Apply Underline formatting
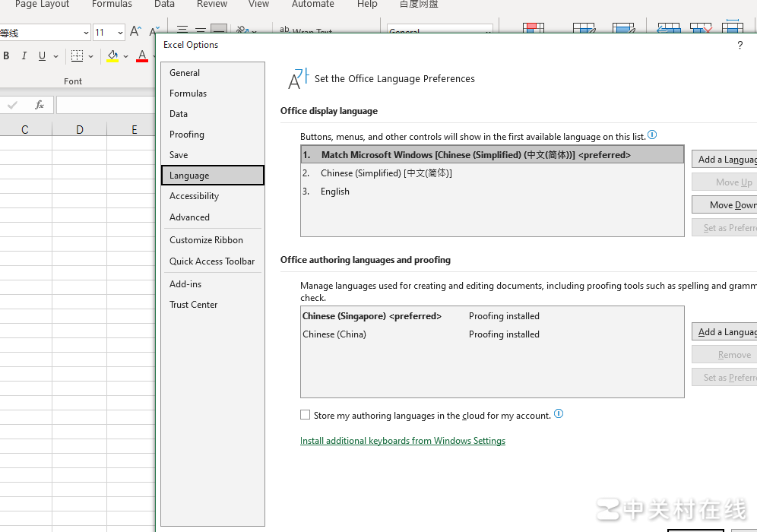Screen dimensions: 757x532 click(x=42, y=56)
